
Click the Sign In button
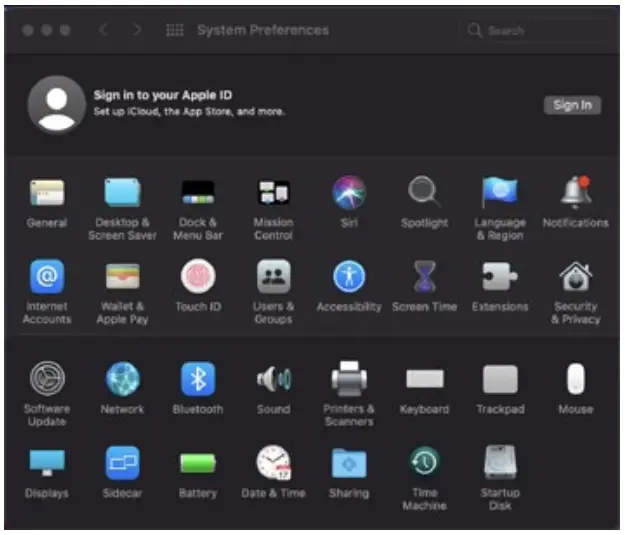click(x=572, y=105)
